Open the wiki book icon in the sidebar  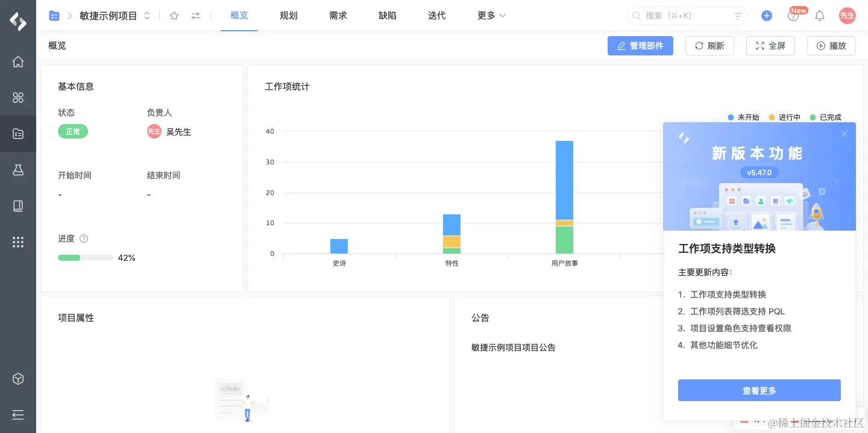18,206
